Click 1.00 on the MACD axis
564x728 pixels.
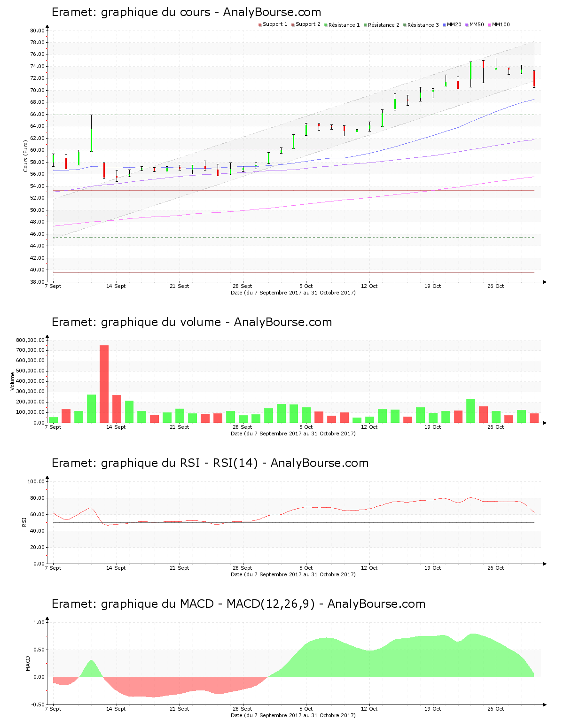(x=39, y=623)
